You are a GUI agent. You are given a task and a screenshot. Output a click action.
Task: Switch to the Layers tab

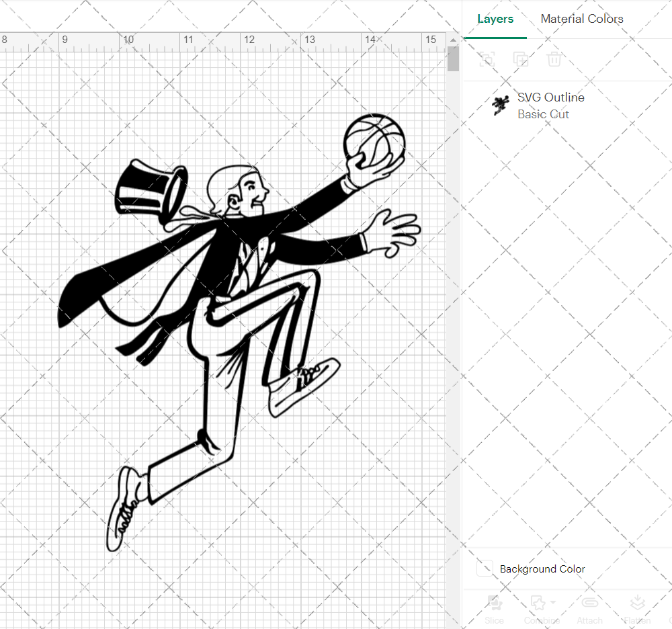pyautogui.click(x=495, y=19)
